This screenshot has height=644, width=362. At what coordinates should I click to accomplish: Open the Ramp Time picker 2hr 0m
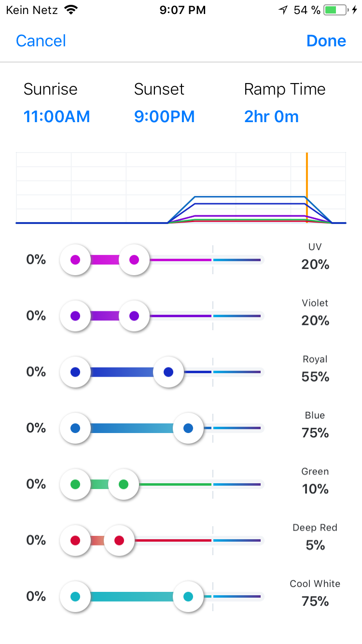click(x=271, y=117)
